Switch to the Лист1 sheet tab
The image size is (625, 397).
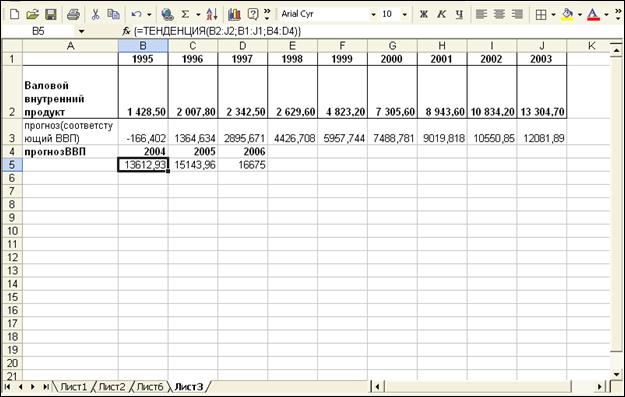tap(73, 387)
